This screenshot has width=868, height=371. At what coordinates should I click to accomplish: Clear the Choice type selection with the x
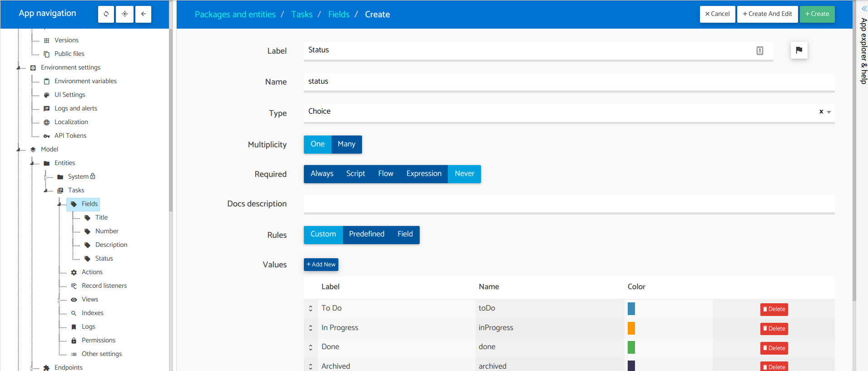[x=821, y=112]
